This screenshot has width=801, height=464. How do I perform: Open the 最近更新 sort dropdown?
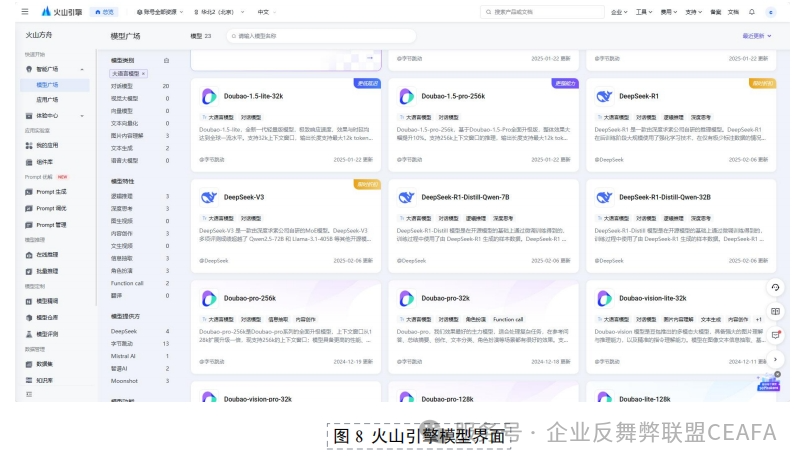coord(757,36)
